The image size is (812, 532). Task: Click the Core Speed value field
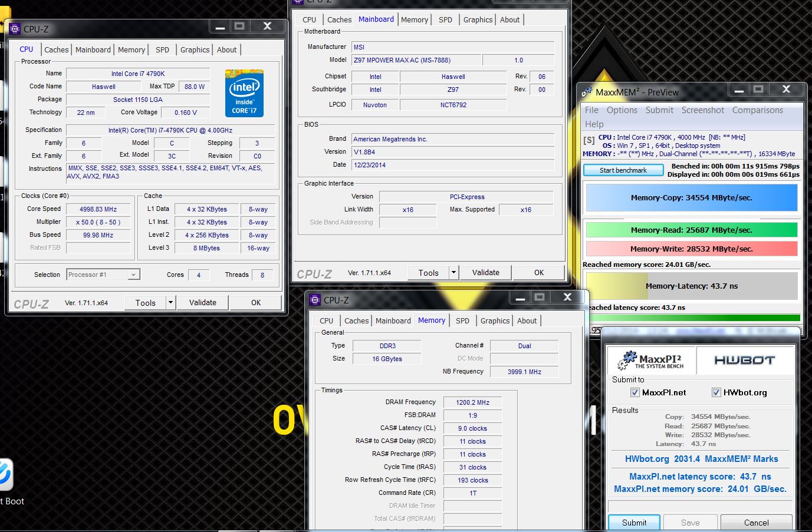pyautogui.click(x=98, y=209)
